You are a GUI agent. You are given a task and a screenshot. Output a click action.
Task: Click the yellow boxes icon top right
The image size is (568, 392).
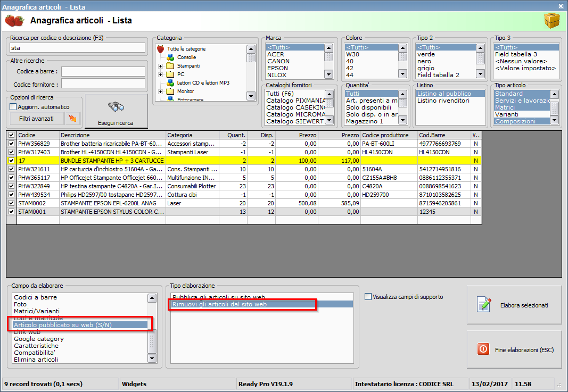point(551,21)
